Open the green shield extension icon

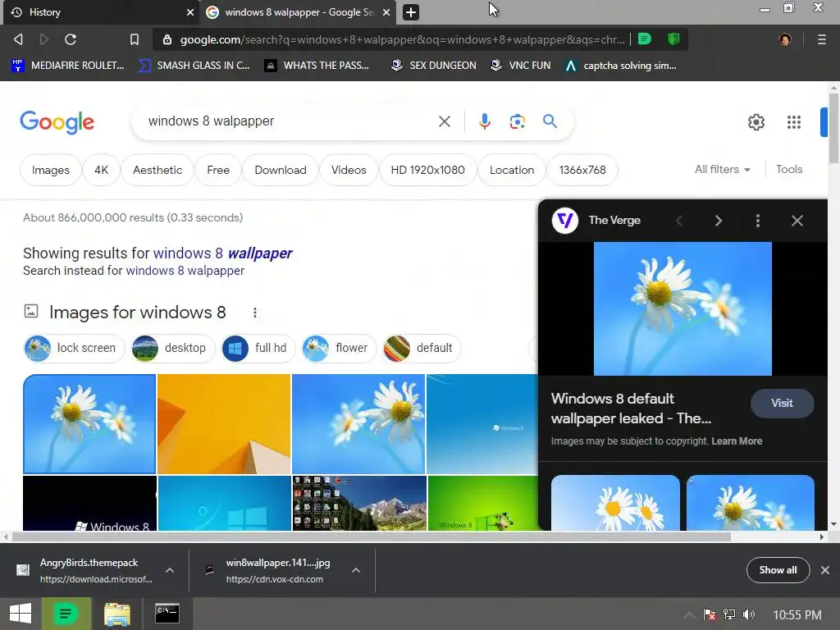(x=673, y=39)
